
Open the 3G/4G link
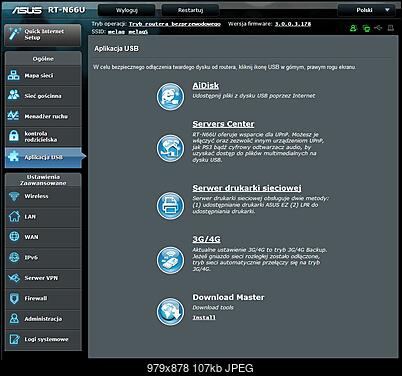[206, 239]
